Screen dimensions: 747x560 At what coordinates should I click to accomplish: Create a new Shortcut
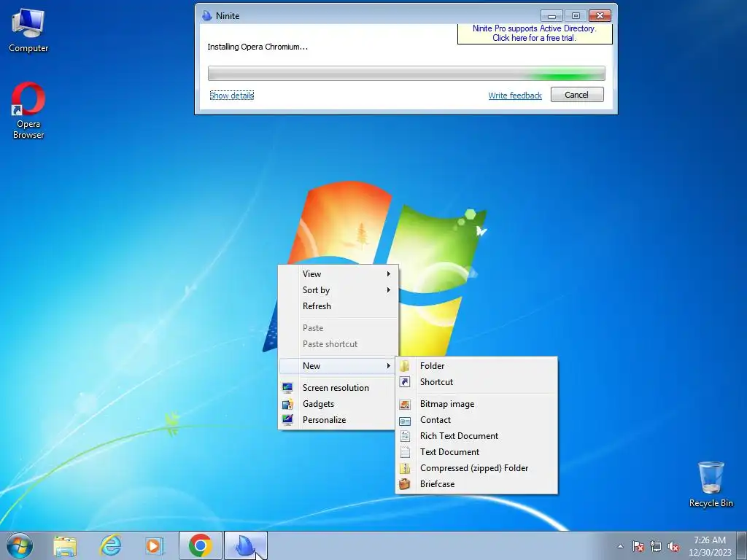pyautogui.click(x=476, y=382)
